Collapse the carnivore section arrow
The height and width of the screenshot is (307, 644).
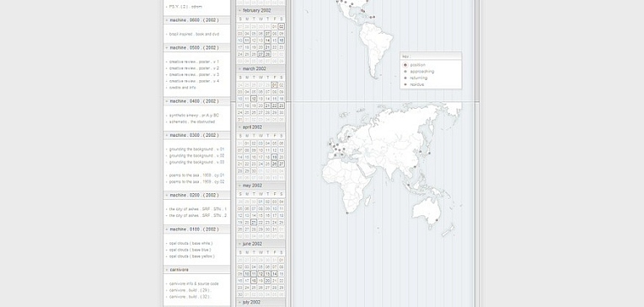166,270
